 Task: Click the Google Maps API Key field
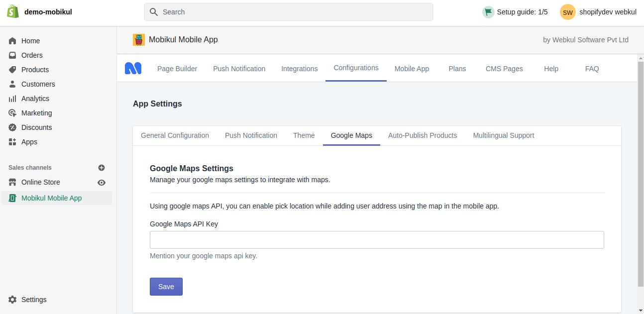(377, 240)
